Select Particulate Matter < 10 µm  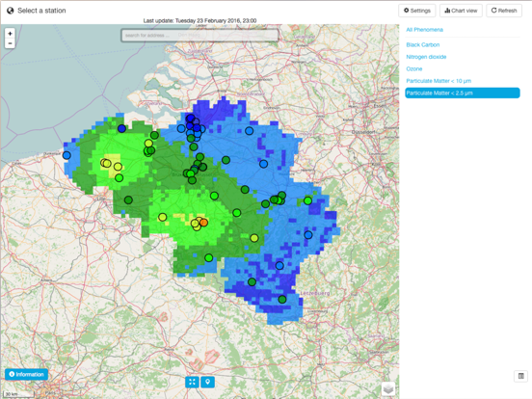pyautogui.click(x=439, y=81)
